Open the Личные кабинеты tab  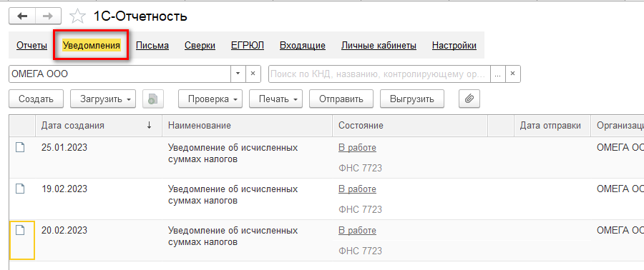click(379, 46)
